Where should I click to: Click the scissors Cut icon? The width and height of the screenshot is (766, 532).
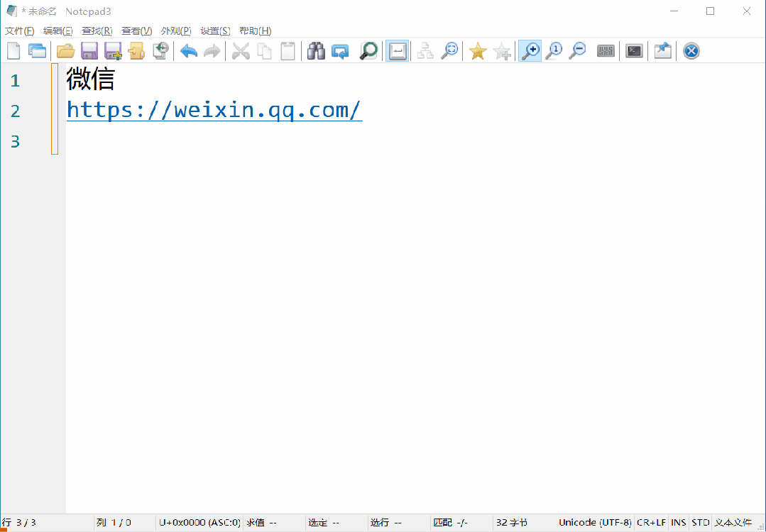tap(241, 51)
